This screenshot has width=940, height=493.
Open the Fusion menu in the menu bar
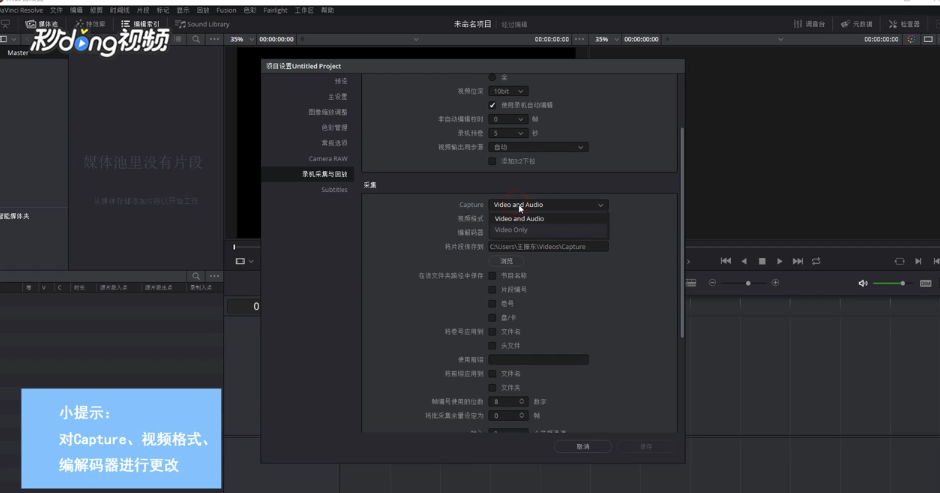tap(226, 10)
